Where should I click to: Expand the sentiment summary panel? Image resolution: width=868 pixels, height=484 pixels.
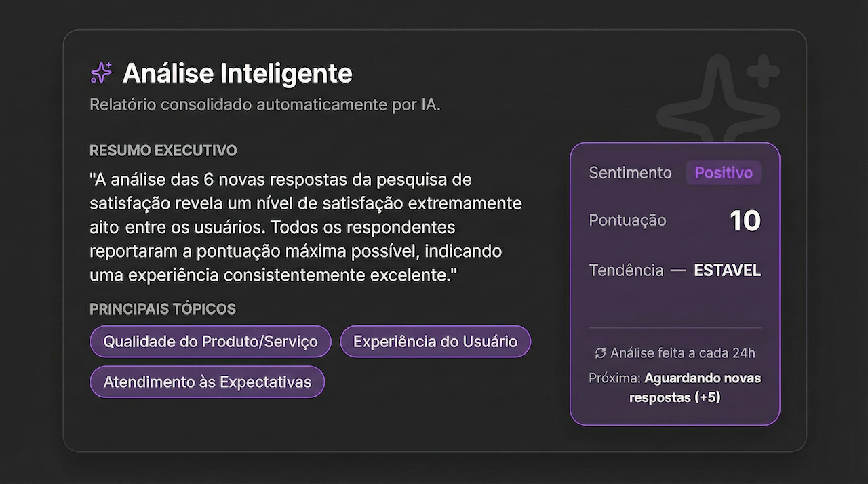pos(675,281)
